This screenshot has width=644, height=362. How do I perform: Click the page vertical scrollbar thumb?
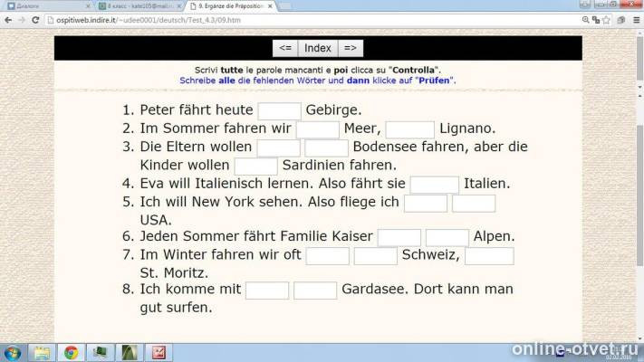click(x=639, y=195)
